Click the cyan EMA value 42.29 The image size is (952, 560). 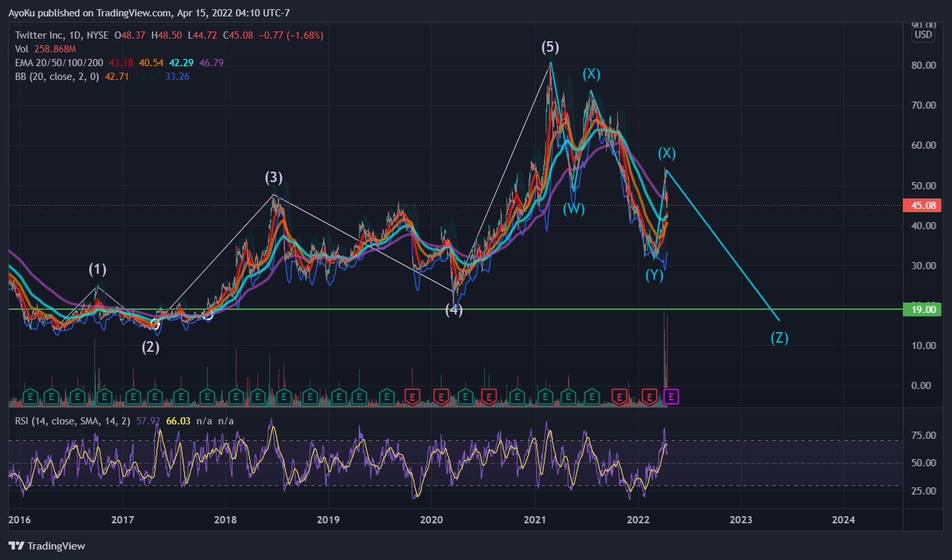[x=181, y=63]
